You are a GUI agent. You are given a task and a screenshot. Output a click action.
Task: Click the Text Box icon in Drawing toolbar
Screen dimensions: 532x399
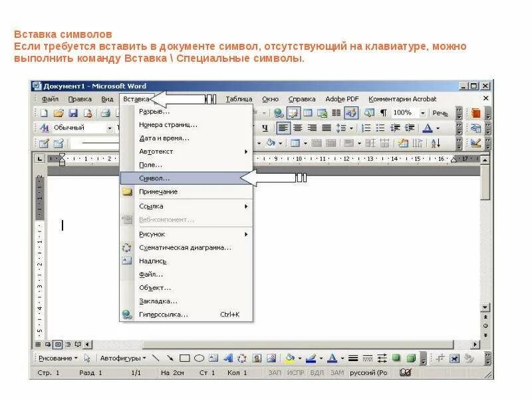[x=213, y=358]
